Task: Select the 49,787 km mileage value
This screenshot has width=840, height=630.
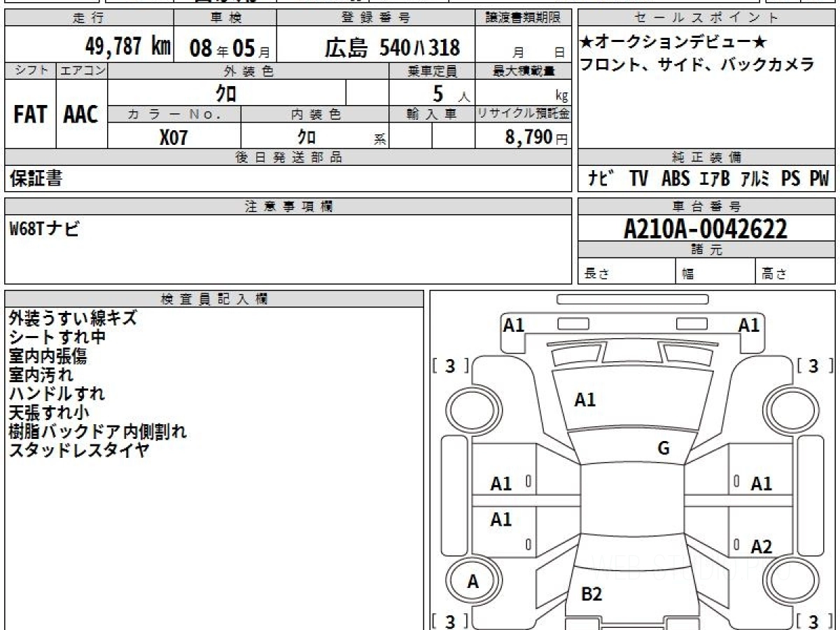Action: click(128, 46)
